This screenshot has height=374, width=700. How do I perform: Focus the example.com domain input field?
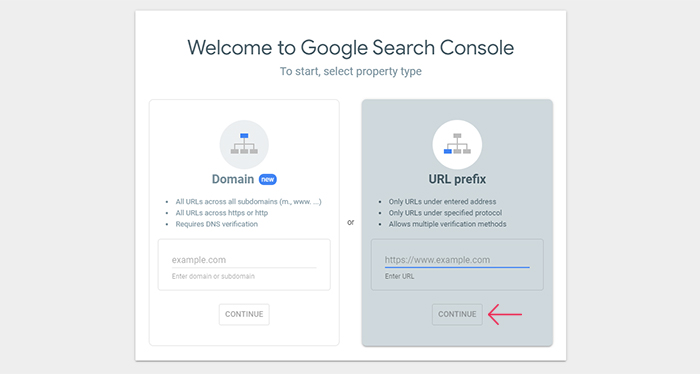244,260
